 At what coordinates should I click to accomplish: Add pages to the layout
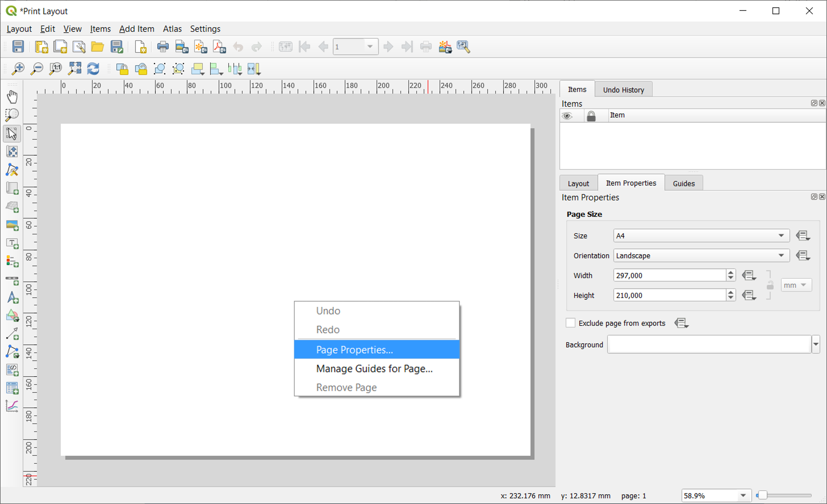point(141,46)
